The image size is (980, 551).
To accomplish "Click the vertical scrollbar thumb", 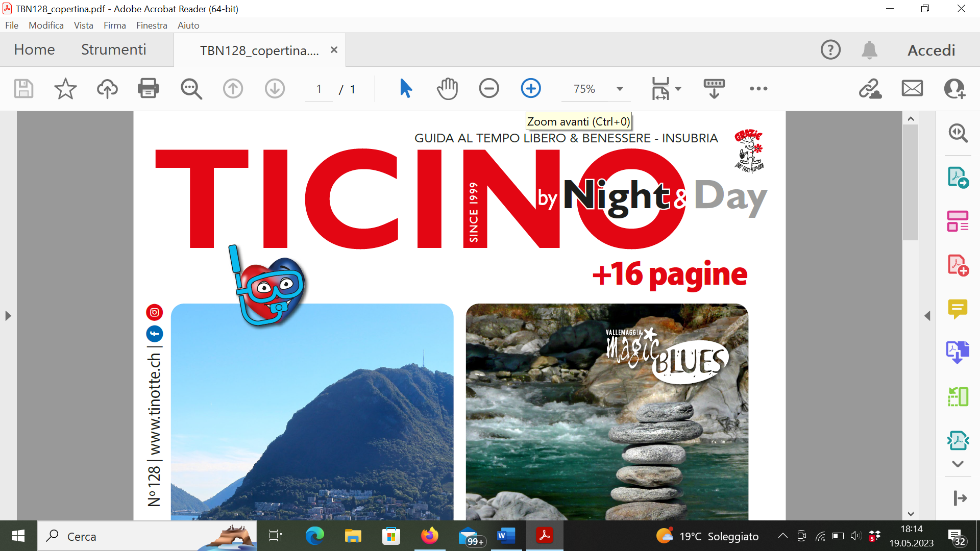I will pyautogui.click(x=911, y=182).
